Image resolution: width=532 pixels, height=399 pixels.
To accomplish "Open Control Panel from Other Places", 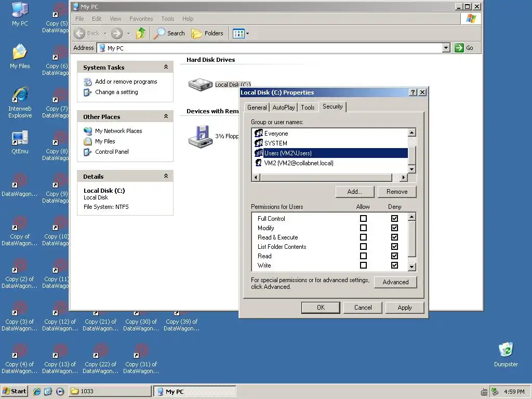I will (x=112, y=152).
